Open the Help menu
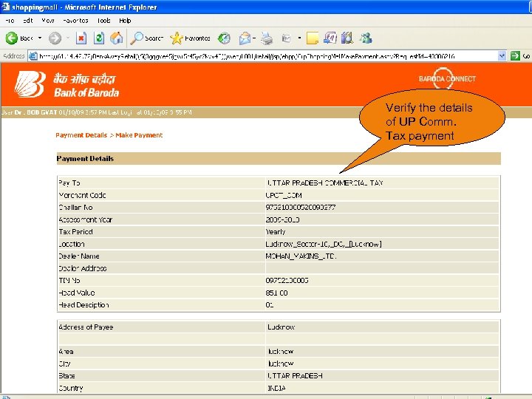Viewport: 532px width, 399px height. click(x=125, y=21)
